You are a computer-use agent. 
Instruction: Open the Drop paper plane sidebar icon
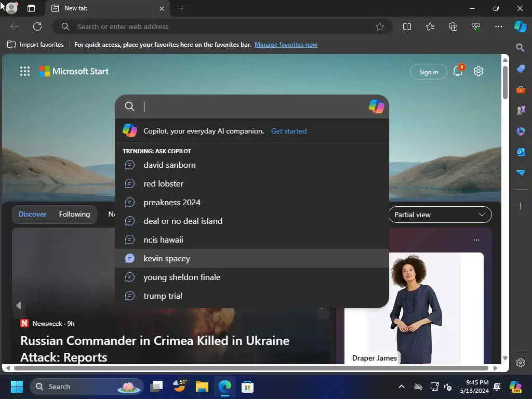pyautogui.click(x=521, y=172)
